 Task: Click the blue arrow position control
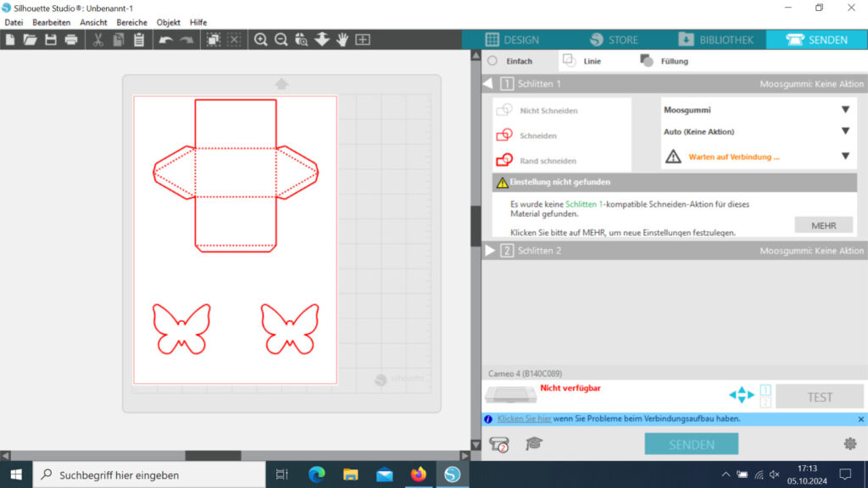coord(742,395)
